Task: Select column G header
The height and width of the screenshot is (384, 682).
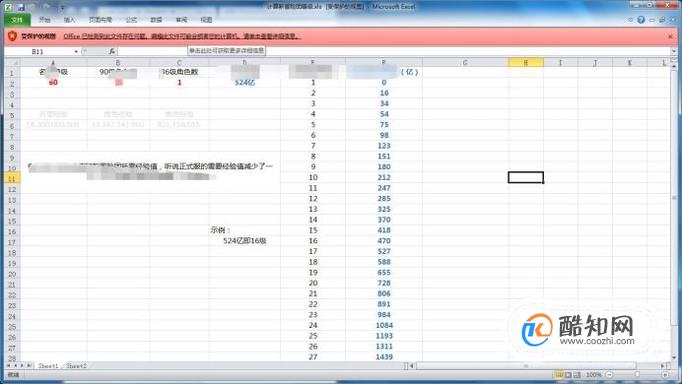Action: click(465, 63)
